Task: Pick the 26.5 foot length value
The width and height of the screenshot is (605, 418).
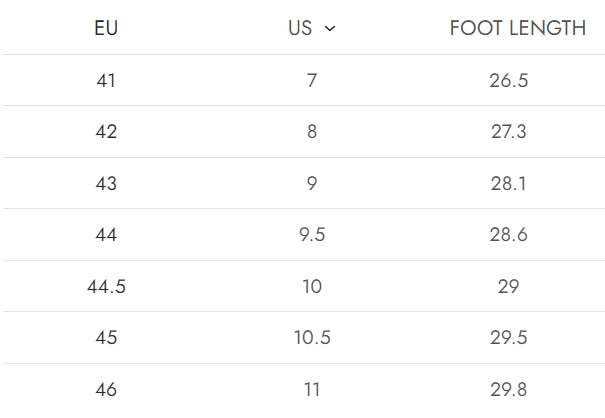Action: [x=508, y=80]
